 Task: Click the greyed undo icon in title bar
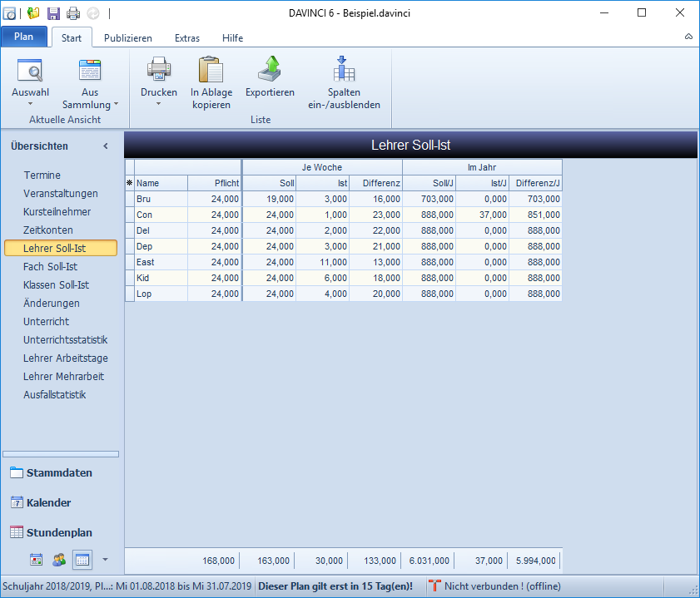pyautogui.click(x=93, y=13)
